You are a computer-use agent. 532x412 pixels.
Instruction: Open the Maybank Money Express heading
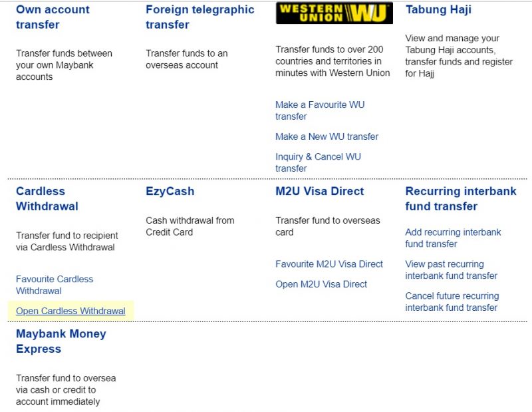(61, 341)
